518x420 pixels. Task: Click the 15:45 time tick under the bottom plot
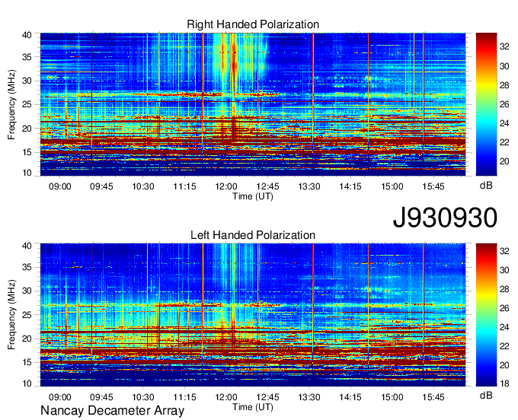433,397
